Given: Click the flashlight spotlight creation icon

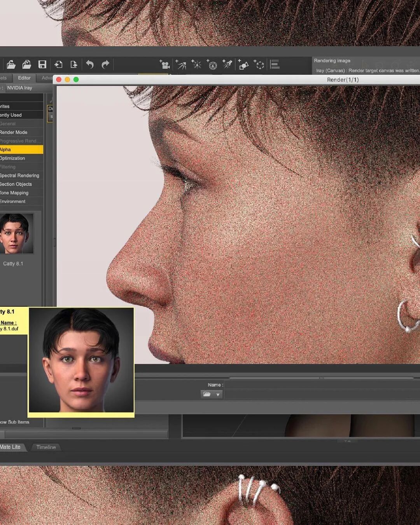Looking at the screenshot, I should click(x=227, y=65).
